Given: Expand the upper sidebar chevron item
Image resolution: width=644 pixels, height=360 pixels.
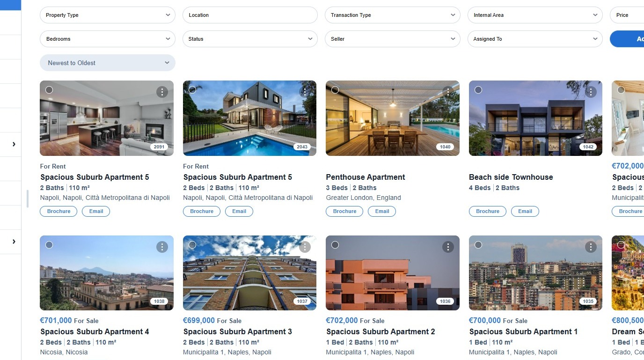Looking at the screenshot, I should [14, 144].
